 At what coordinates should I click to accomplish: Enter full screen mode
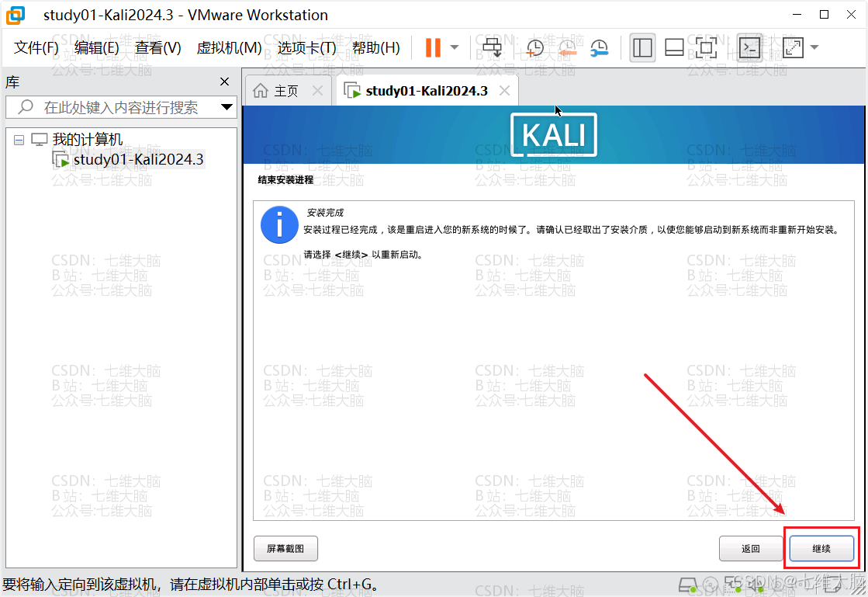pos(706,47)
